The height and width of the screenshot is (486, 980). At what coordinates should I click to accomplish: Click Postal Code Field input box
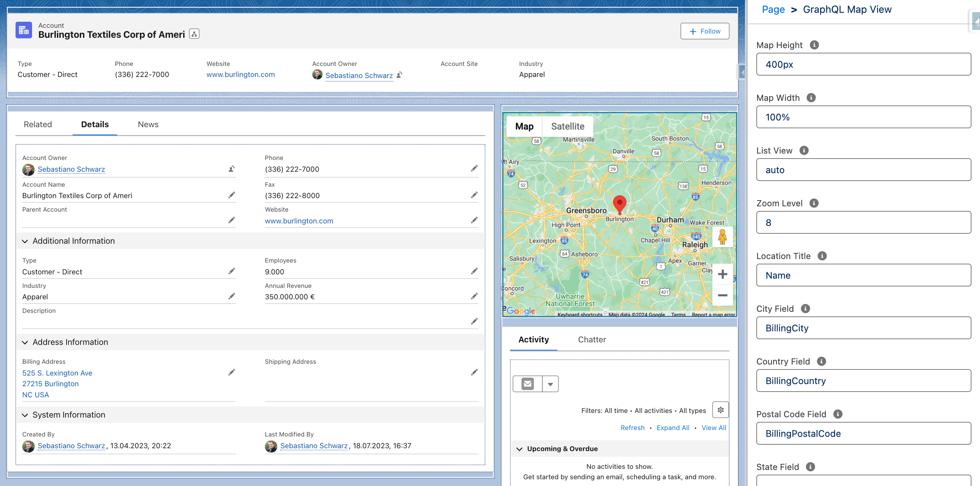pyautogui.click(x=863, y=434)
